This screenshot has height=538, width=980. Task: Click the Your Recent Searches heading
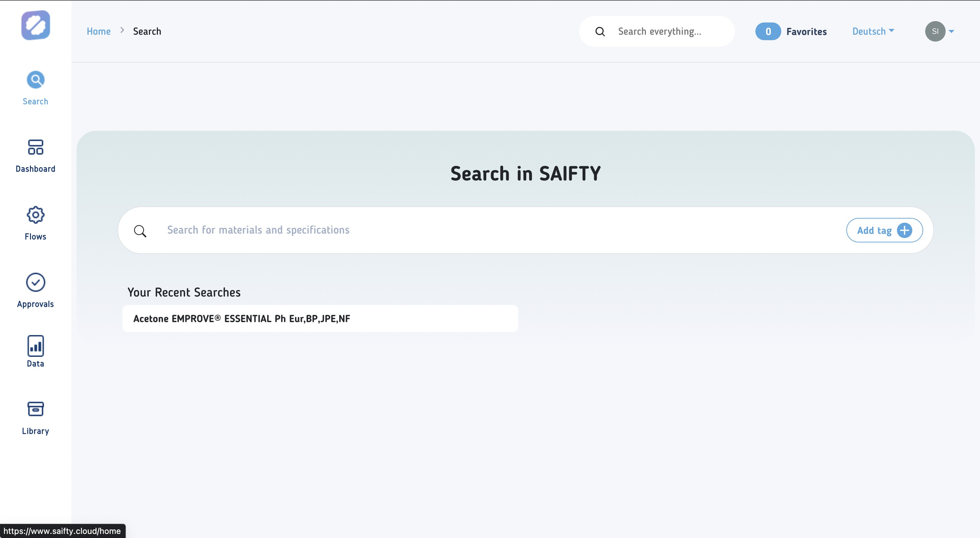click(184, 292)
